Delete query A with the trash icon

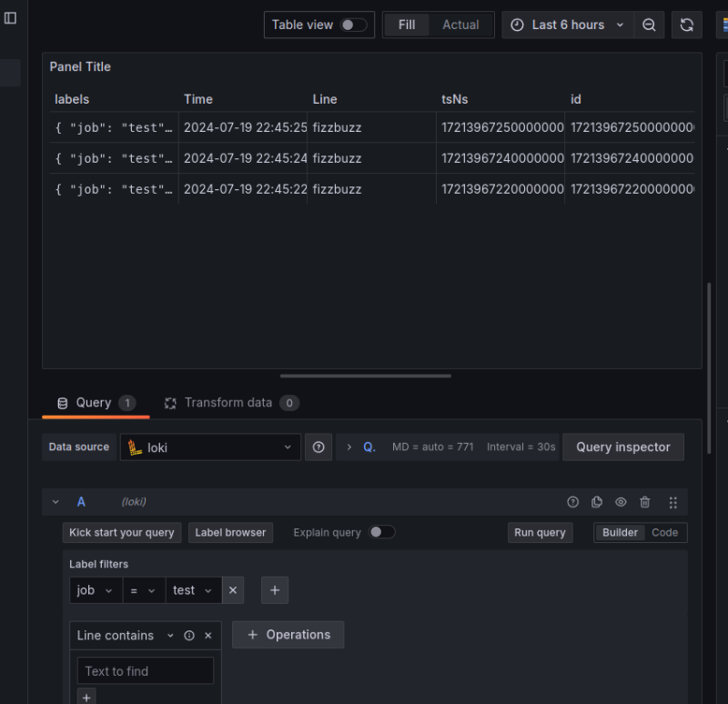click(645, 502)
